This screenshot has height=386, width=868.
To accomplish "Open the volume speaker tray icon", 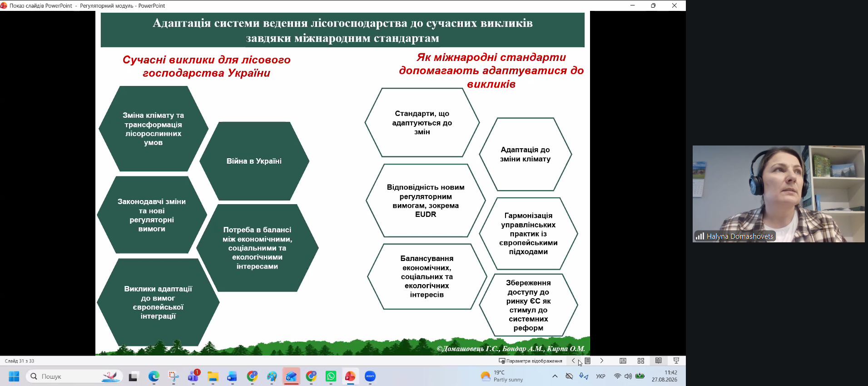I will [628, 376].
